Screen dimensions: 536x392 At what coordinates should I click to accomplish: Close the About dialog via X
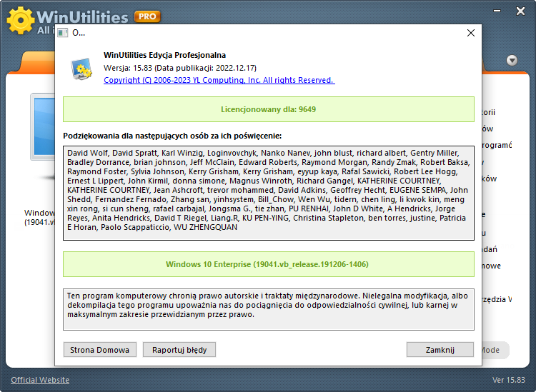(471, 33)
